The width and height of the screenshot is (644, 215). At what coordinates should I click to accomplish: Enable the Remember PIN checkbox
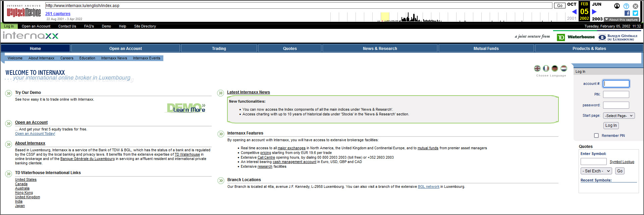(596, 136)
